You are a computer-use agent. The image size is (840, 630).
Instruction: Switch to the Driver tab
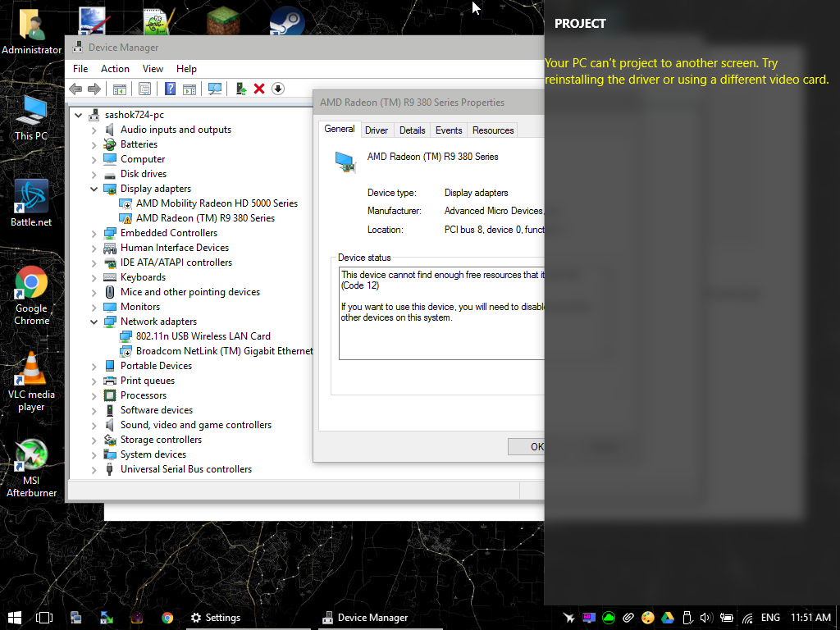click(377, 130)
